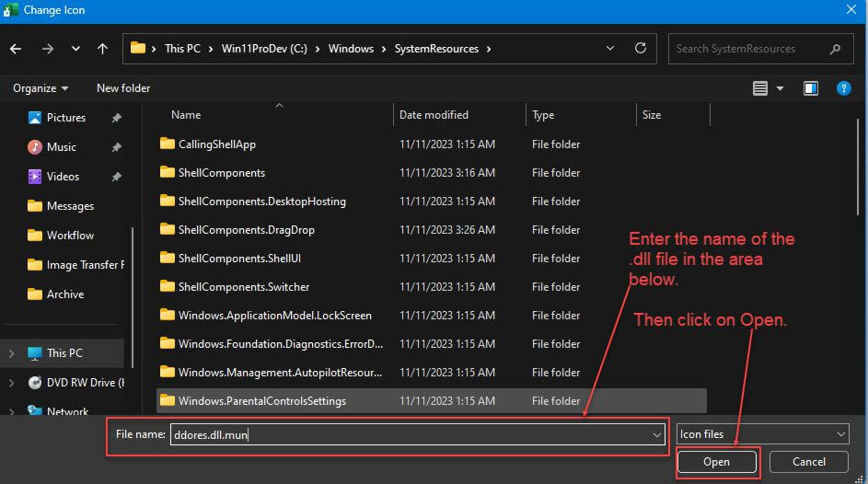Unpin Videos using its pin icon
This screenshot has height=484, width=868.
coord(116,177)
